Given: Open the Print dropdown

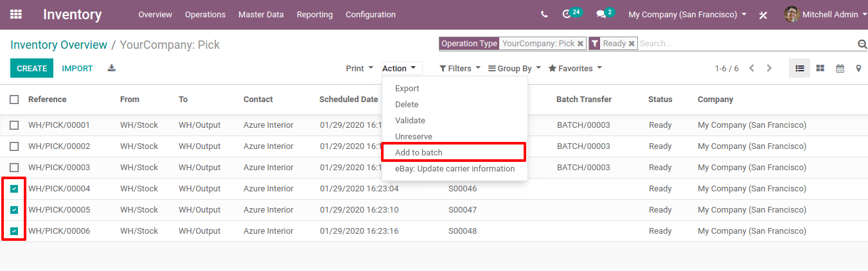Looking at the screenshot, I should pos(359,69).
